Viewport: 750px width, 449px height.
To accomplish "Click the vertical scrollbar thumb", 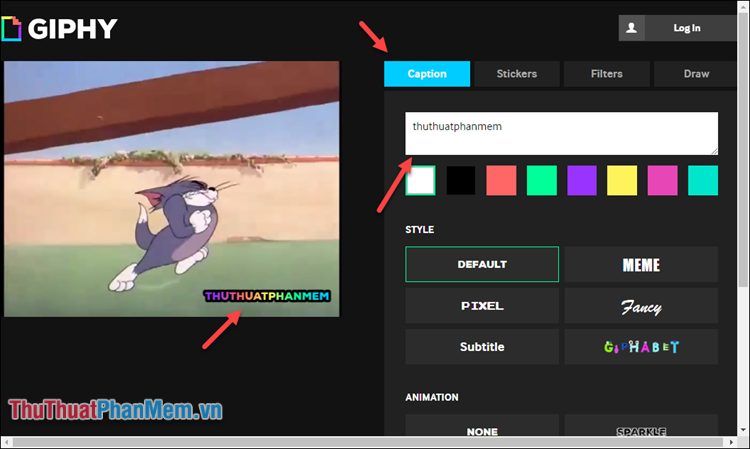I will [743, 151].
